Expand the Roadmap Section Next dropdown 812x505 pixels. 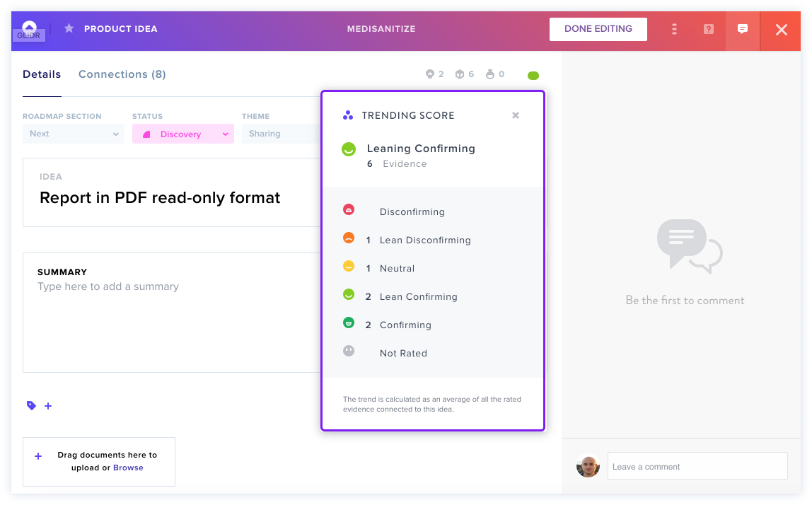click(73, 134)
